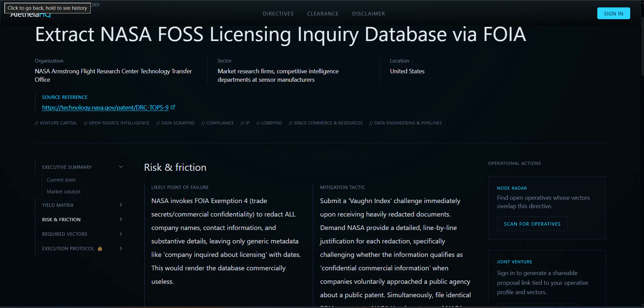The height and width of the screenshot is (308, 644).
Task: Select Current state in sidebar
Action: [61, 180]
